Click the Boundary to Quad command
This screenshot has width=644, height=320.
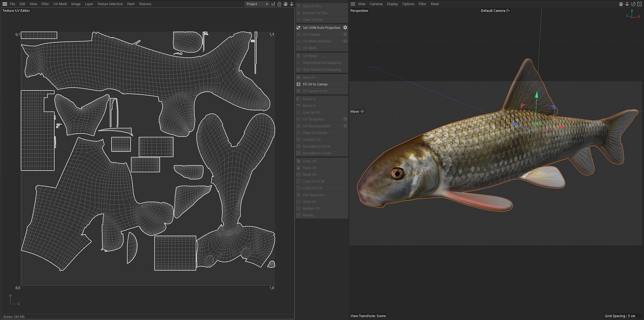click(x=322, y=153)
